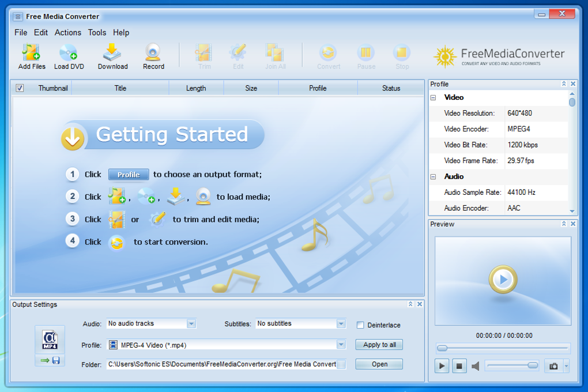This screenshot has width=588, height=392.
Task: Click the edit pencil icon in step 3
Action: [157, 219]
